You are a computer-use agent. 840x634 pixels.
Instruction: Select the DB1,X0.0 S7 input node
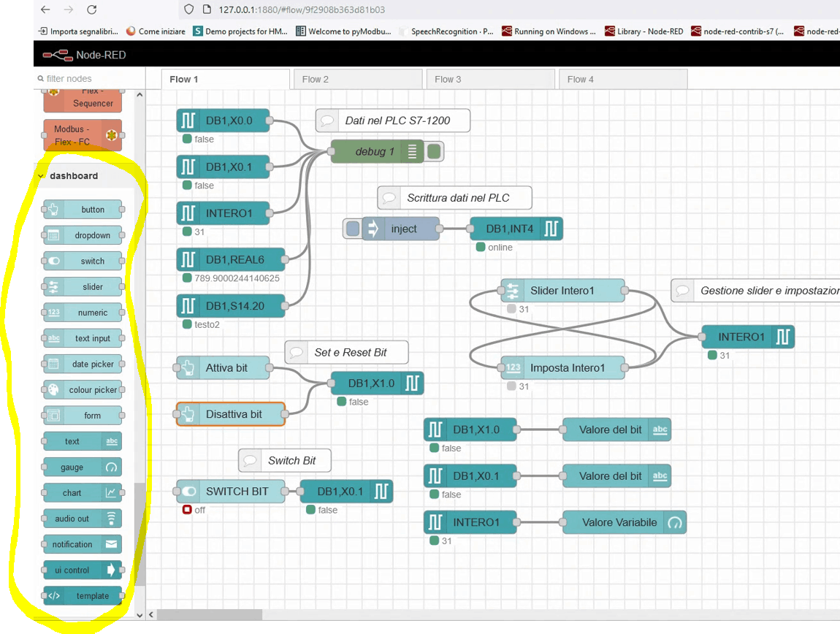(223, 121)
